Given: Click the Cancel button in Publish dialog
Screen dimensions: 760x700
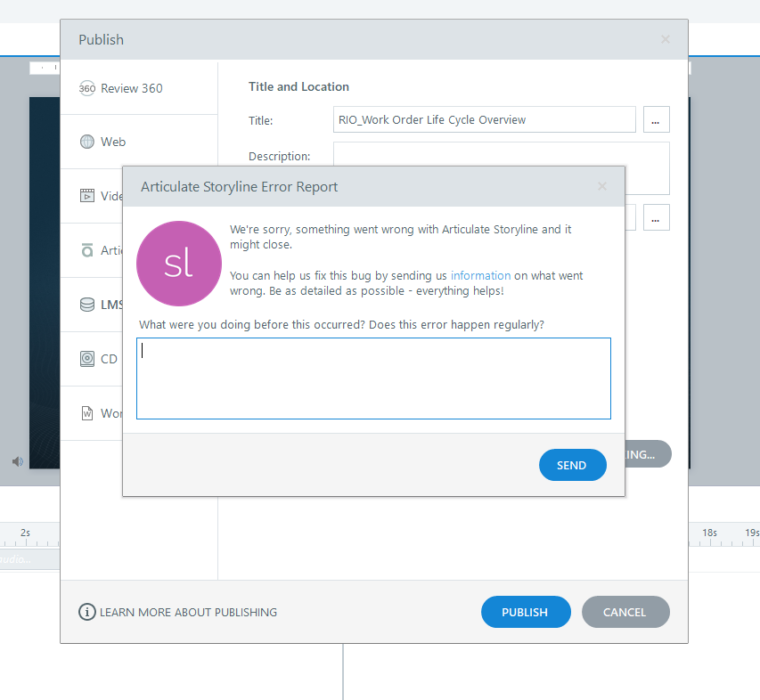Looking at the screenshot, I should 625,612.
